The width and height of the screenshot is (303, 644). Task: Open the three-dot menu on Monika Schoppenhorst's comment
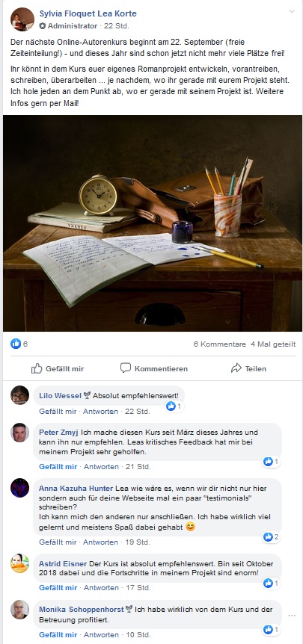point(292,616)
